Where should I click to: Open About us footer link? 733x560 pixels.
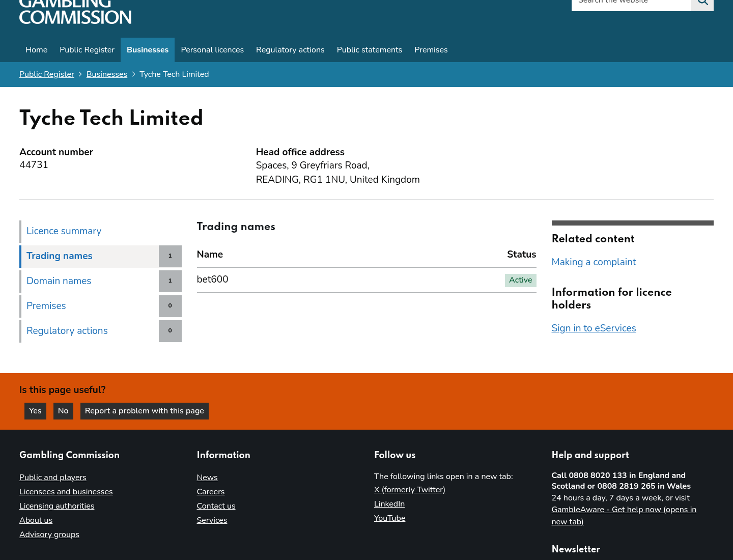click(x=36, y=520)
